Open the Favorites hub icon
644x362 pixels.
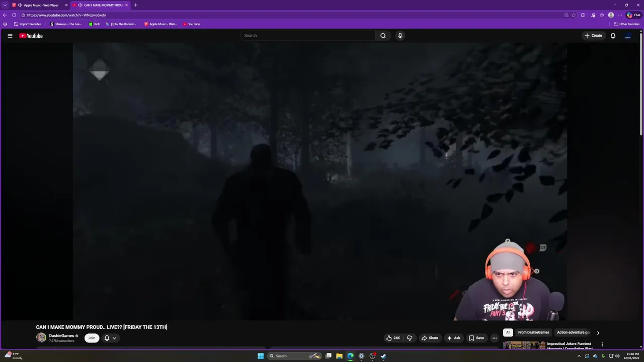click(602, 15)
